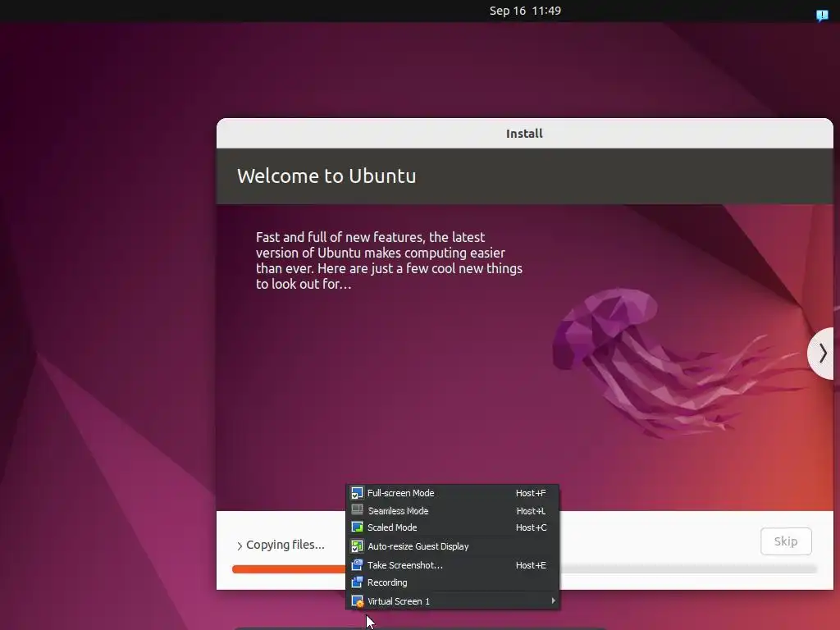Click the Host+F shortcut label
This screenshot has width=840, height=630.
point(531,493)
